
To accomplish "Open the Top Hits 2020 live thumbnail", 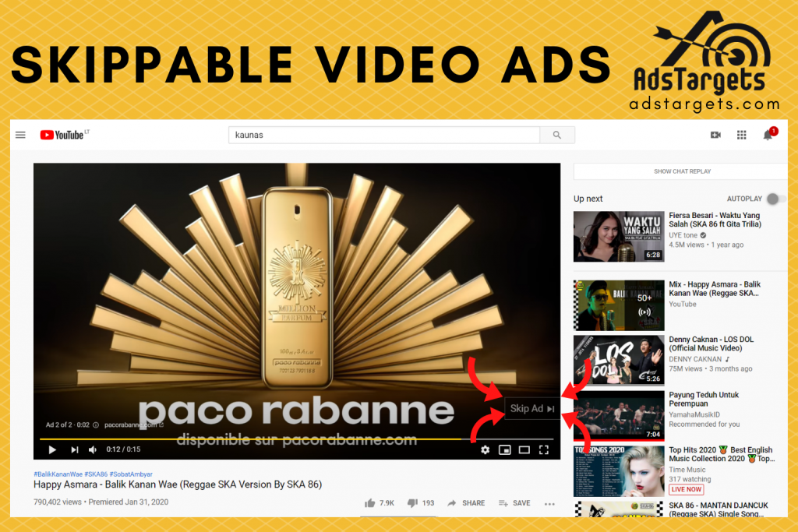I will [619, 471].
